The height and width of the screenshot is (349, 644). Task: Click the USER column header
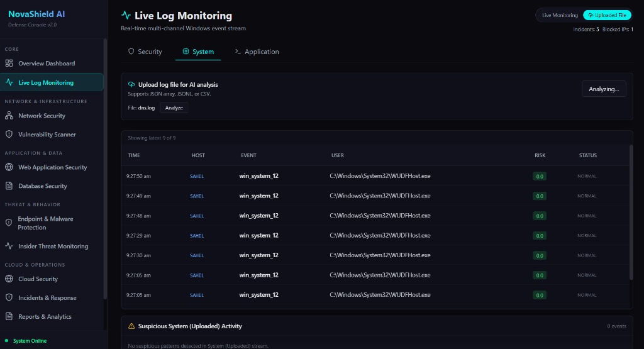click(338, 155)
